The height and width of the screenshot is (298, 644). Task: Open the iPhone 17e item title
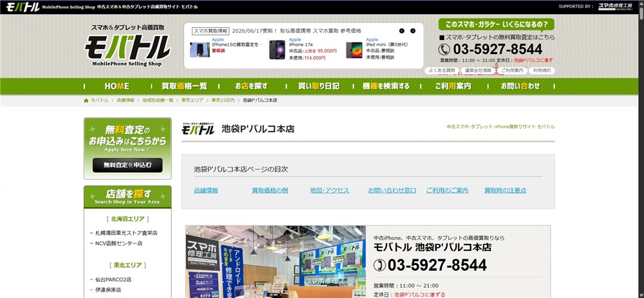[x=301, y=45]
